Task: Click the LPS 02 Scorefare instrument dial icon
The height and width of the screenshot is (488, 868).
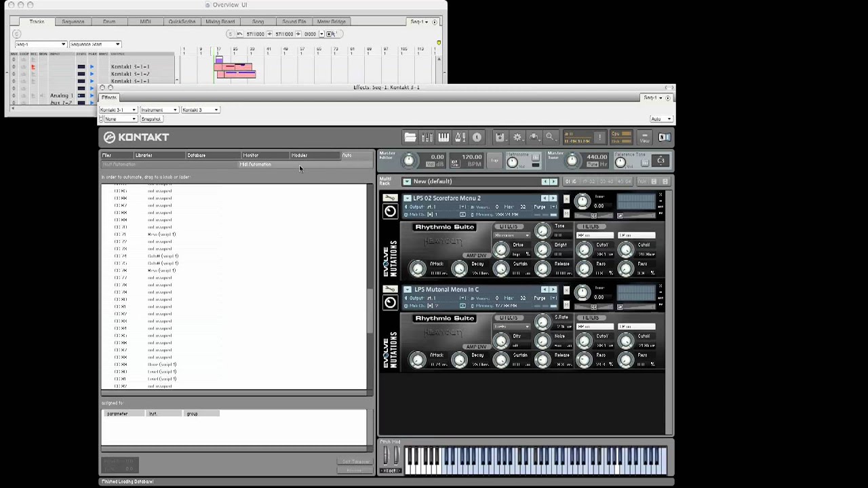Action: click(390, 211)
